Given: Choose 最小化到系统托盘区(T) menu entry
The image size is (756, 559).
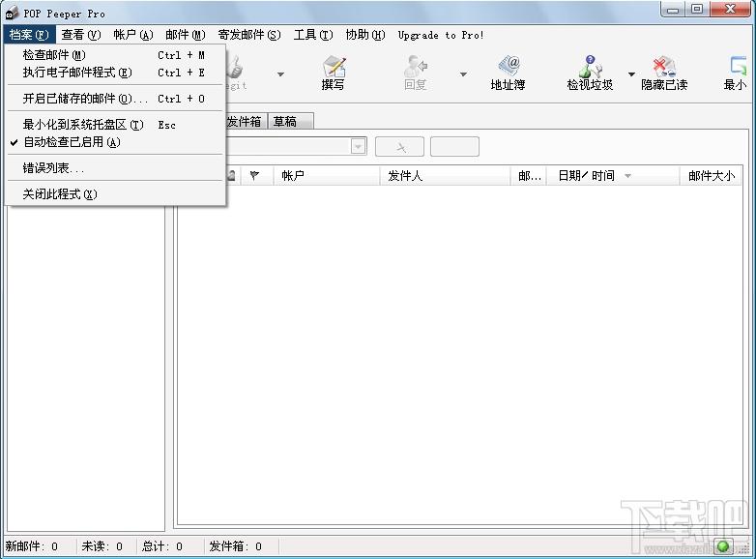Looking at the screenshot, I should coord(115,125).
